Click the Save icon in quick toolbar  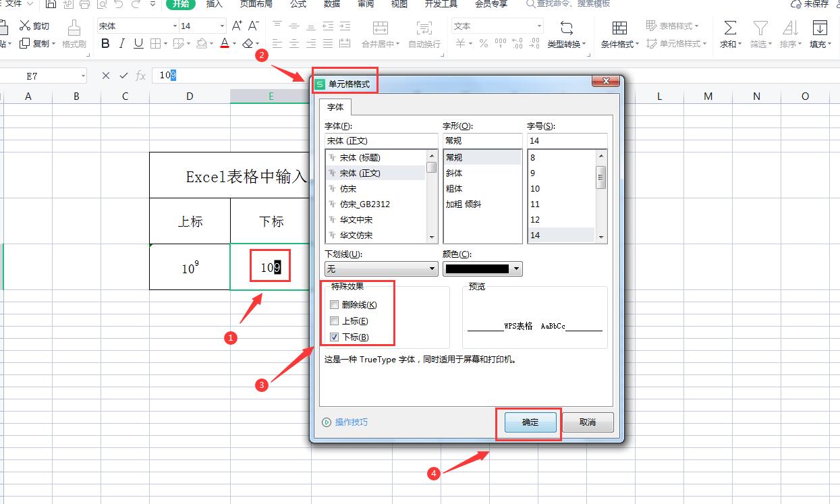click(x=51, y=4)
